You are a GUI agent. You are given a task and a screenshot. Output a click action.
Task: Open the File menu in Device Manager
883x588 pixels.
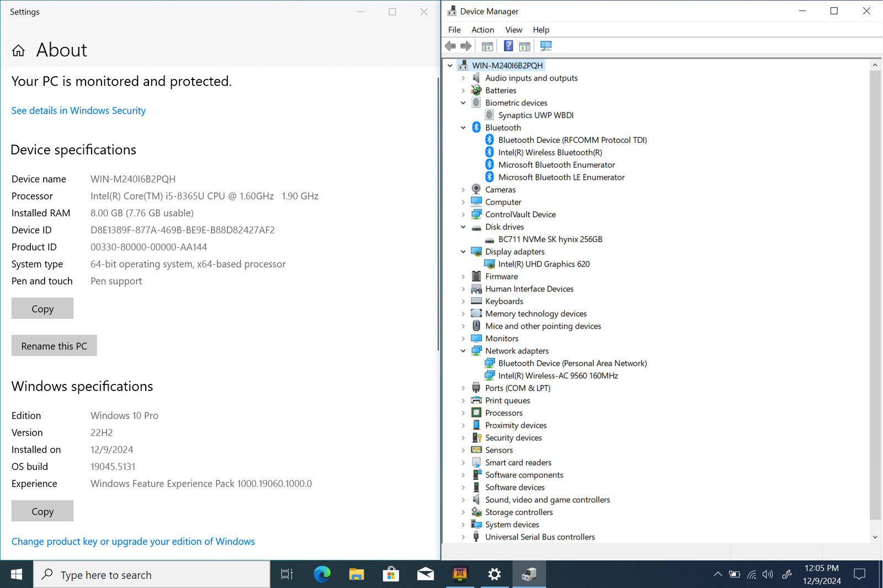pyautogui.click(x=454, y=30)
